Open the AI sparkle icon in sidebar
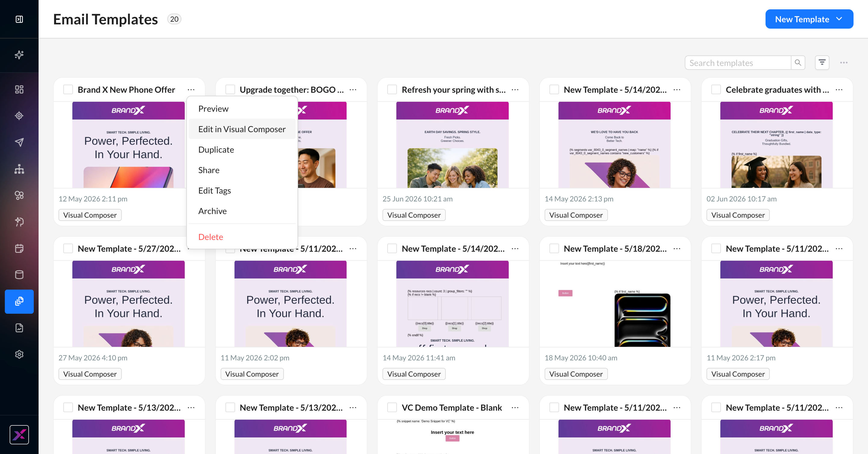 point(19,55)
